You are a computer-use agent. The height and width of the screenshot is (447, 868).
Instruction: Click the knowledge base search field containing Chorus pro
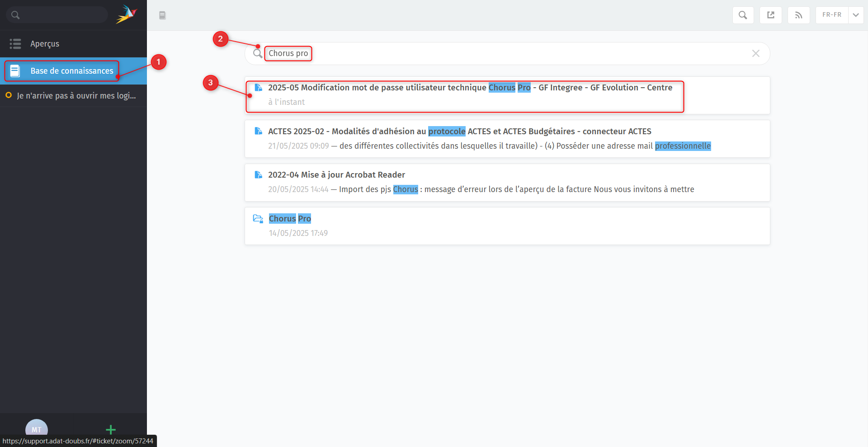[497, 53]
